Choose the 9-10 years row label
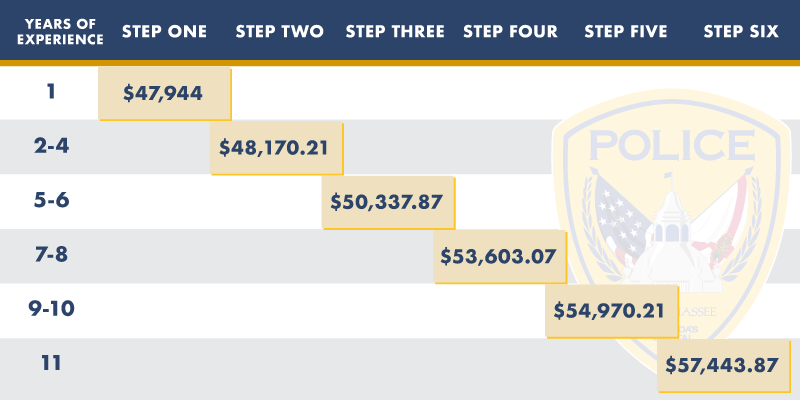The image size is (800, 400). point(51,308)
